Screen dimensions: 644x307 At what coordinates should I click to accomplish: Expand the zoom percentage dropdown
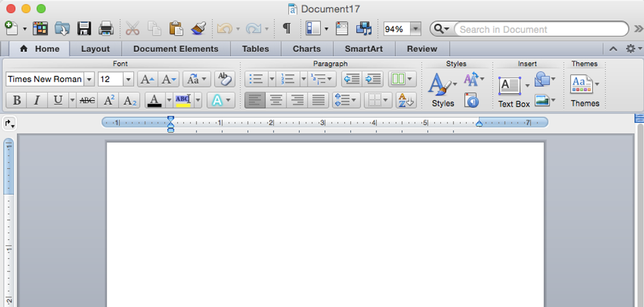415,29
